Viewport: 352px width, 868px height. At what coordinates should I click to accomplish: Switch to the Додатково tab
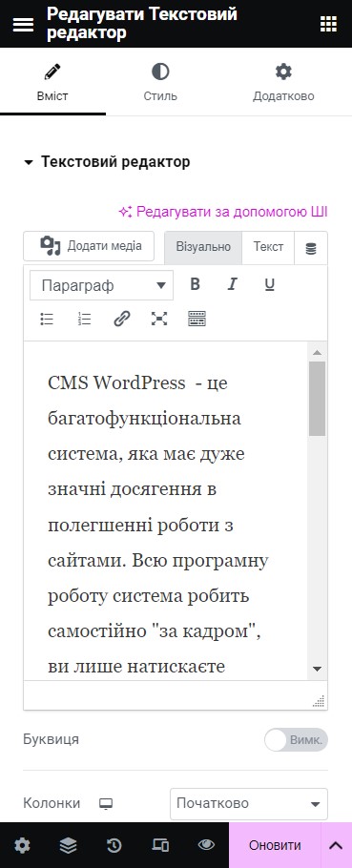click(283, 82)
